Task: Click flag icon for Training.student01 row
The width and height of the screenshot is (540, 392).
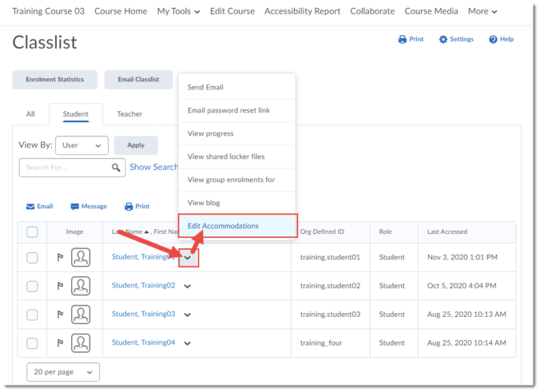Action: point(60,257)
